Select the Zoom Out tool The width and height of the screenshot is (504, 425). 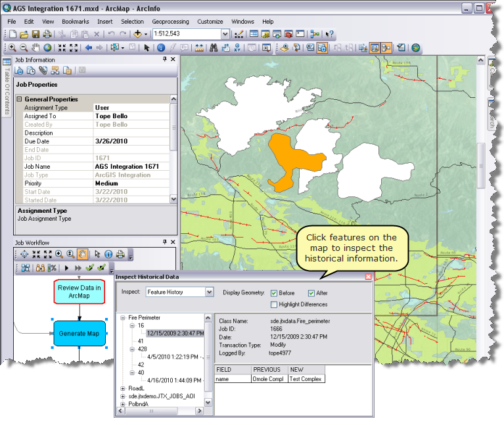pyautogui.click(x=24, y=48)
